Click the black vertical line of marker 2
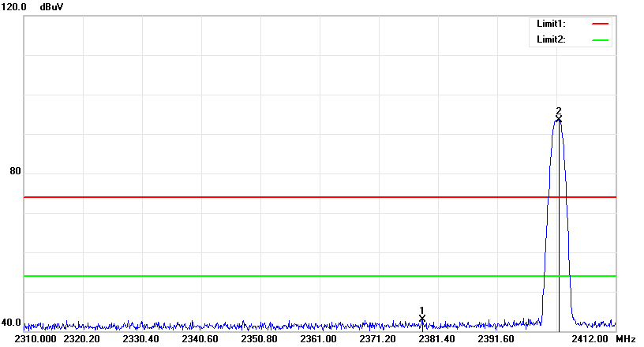 559,226
